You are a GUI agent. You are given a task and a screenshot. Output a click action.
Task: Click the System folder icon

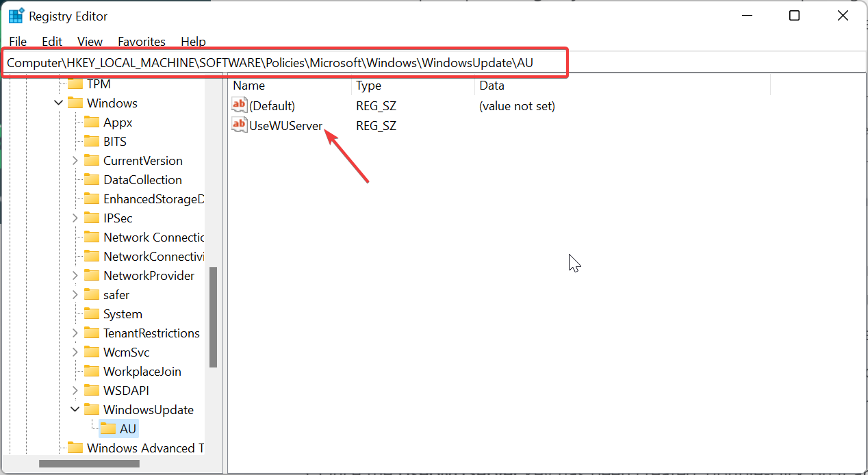coord(92,314)
